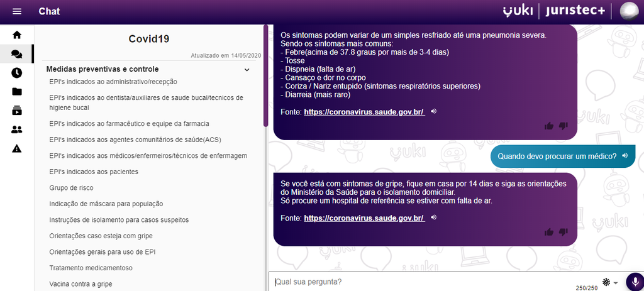644x291 pixels.
Task: Play audio for the symptoms answer
Action: click(x=434, y=111)
